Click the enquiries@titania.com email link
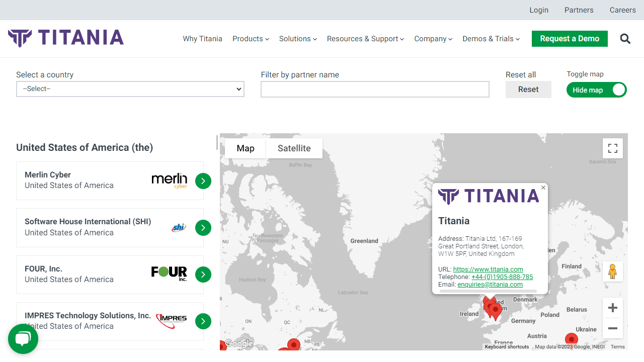This screenshot has width=644, height=362. (x=490, y=285)
